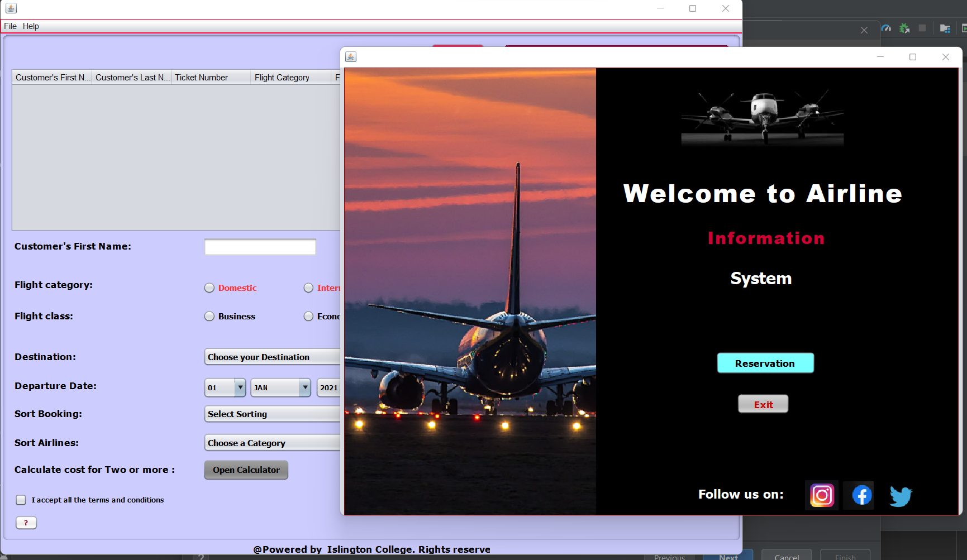967x560 pixels.
Task: Click the Instagram icon
Action: pos(821,495)
